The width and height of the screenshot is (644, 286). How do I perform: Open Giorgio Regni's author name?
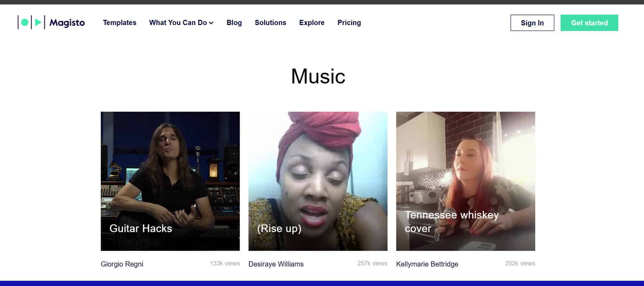pos(122,264)
